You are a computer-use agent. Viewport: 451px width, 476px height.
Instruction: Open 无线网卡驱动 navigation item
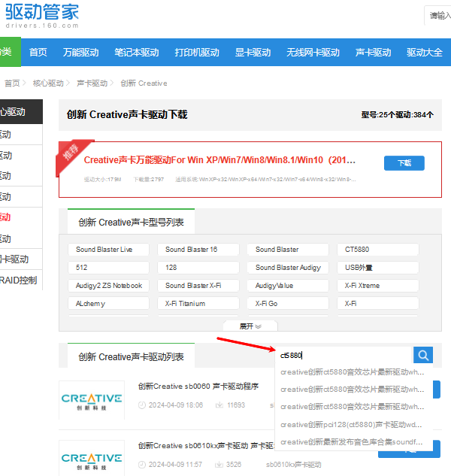point(313,52)
